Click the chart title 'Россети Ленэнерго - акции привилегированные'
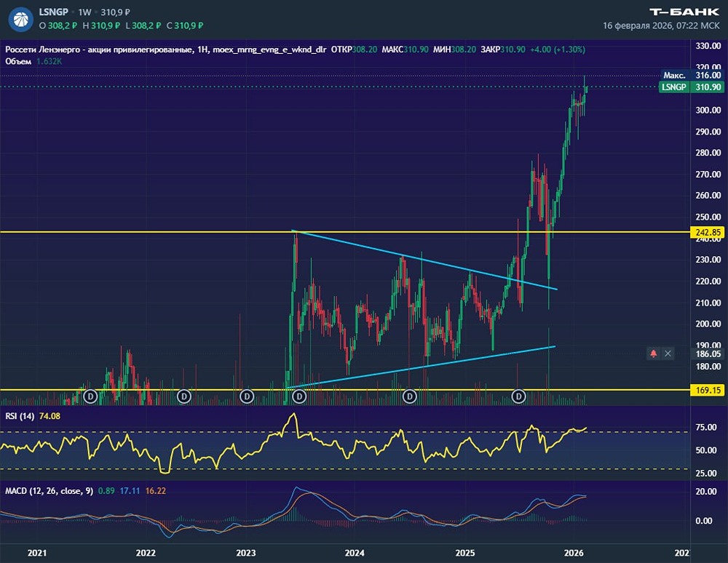This screenshot has height=563, width=728. (x=98, y=49)
